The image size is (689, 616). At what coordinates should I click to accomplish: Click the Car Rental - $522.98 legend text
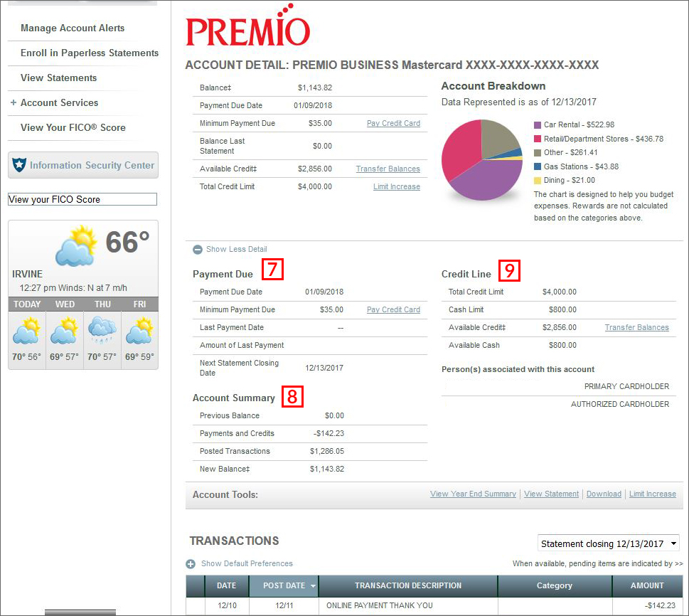[x=579, y=125]
